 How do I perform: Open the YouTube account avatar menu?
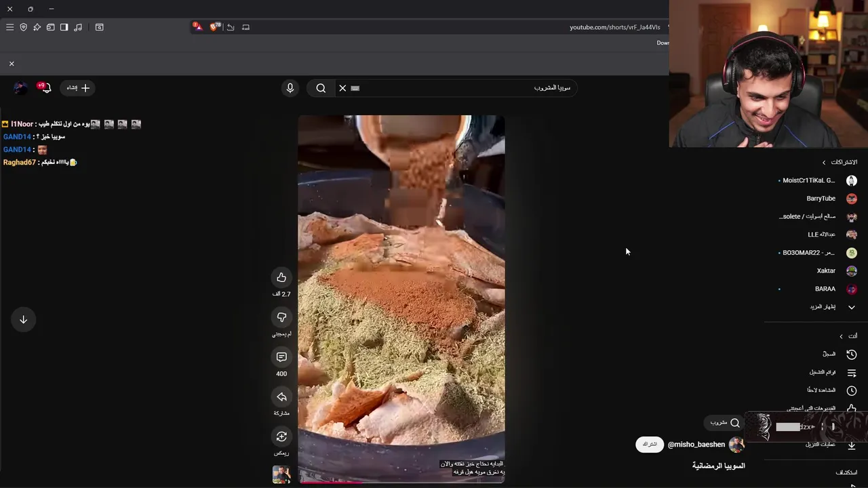[x=20, y=87]
